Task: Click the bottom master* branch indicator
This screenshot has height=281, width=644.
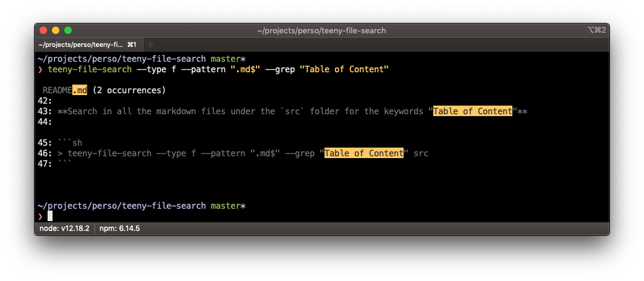Action: 228,206
